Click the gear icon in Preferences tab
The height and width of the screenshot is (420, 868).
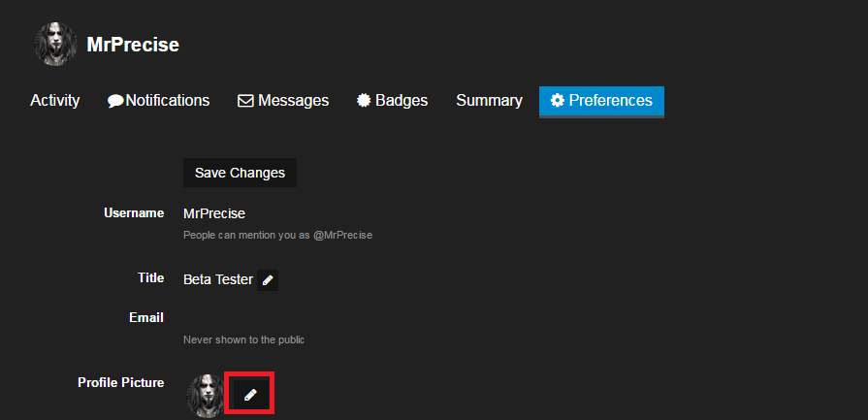[557, 101]
